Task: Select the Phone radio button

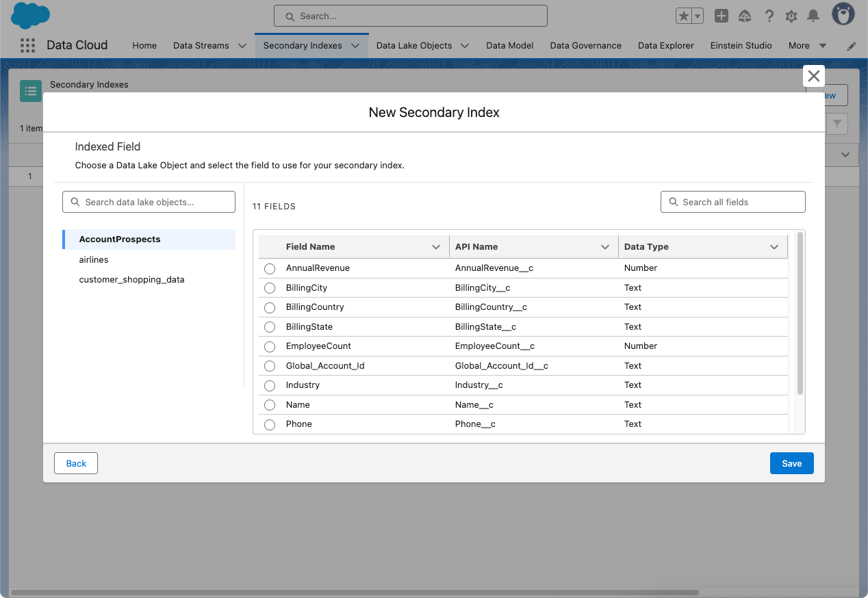Action: click(270, 424)
